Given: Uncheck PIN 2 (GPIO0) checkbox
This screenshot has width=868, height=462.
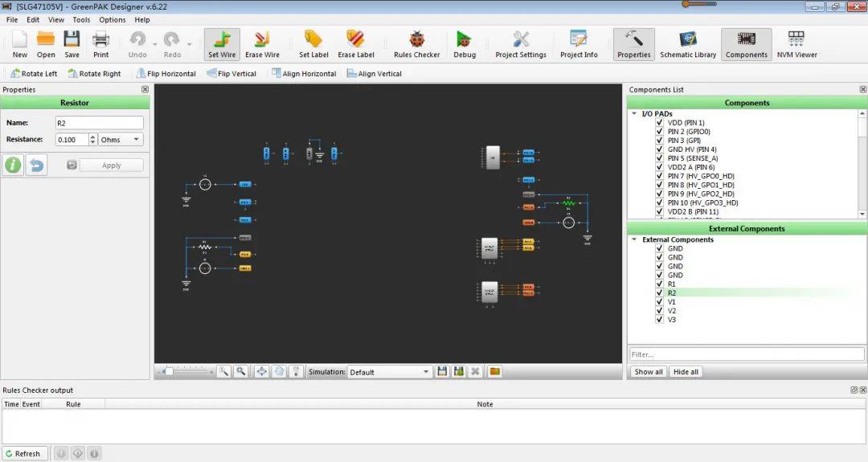Looking at the screenshot, I should (659, 132).
